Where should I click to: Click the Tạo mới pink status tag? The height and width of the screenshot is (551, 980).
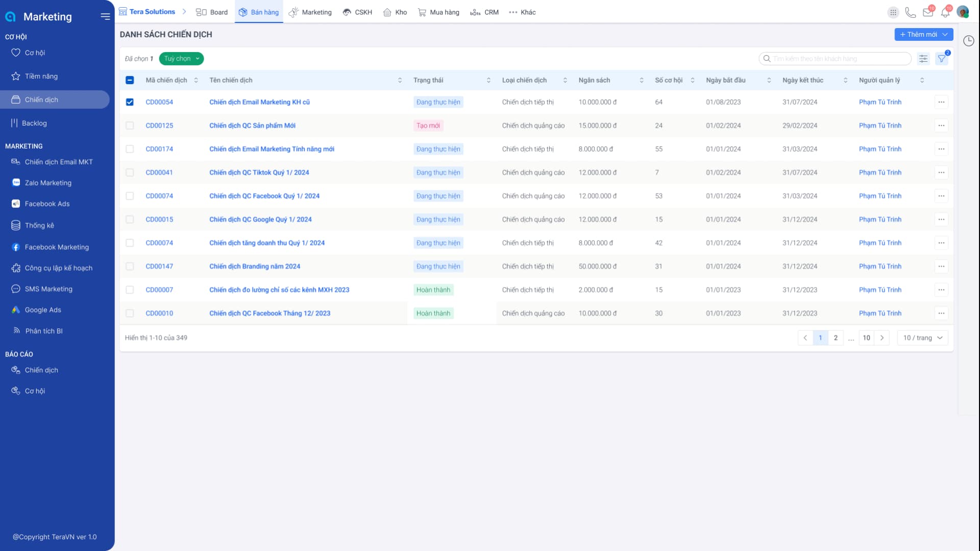[428, 126]
